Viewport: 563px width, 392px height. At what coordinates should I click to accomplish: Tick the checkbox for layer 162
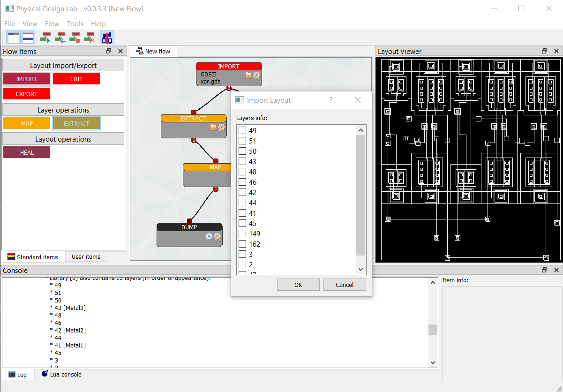(x=242, y=244)
